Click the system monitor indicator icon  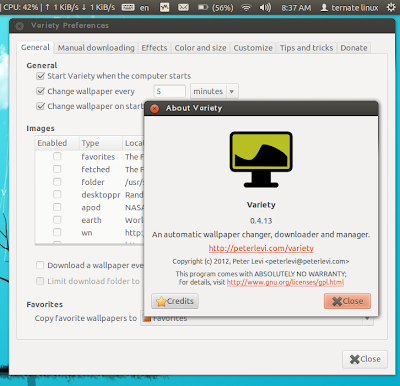coord(165,7)
